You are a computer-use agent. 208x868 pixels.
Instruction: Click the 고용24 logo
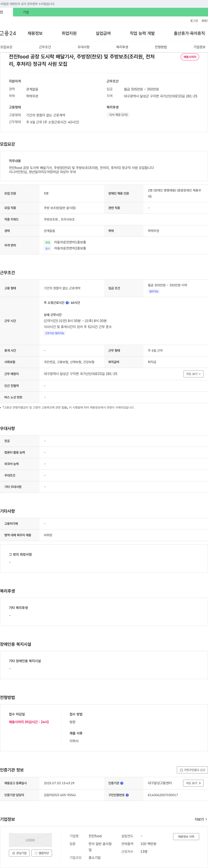(x=8, y=33)
